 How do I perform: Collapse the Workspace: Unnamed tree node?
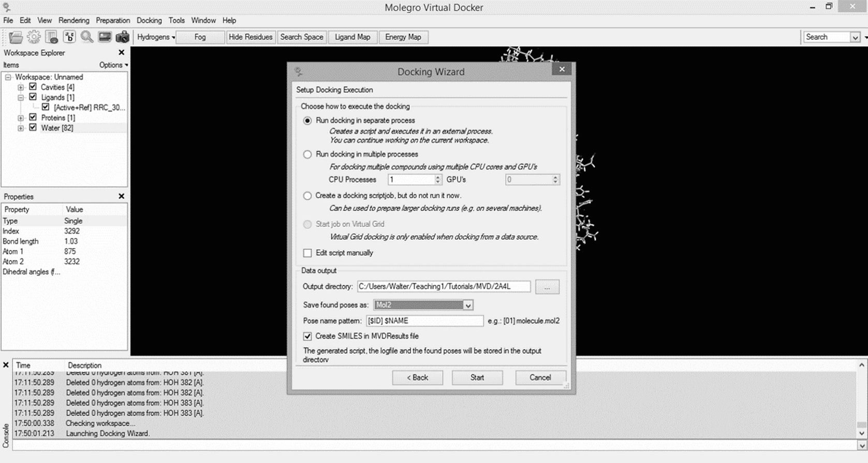8,77
